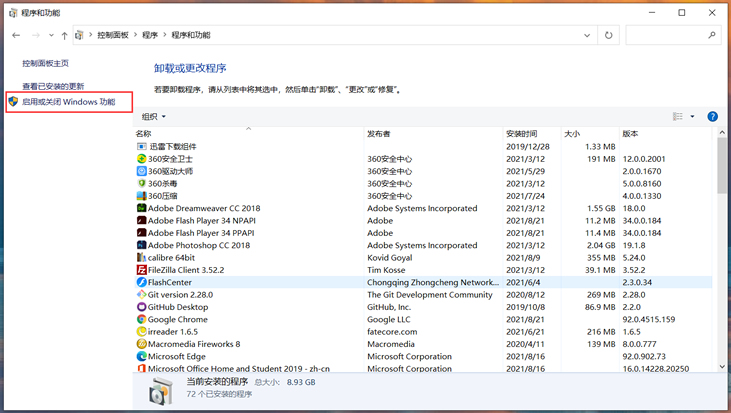Select the Google Chrome row name
Image resolution: width=731 pixels, height=413 pixels.
(178, 319)
